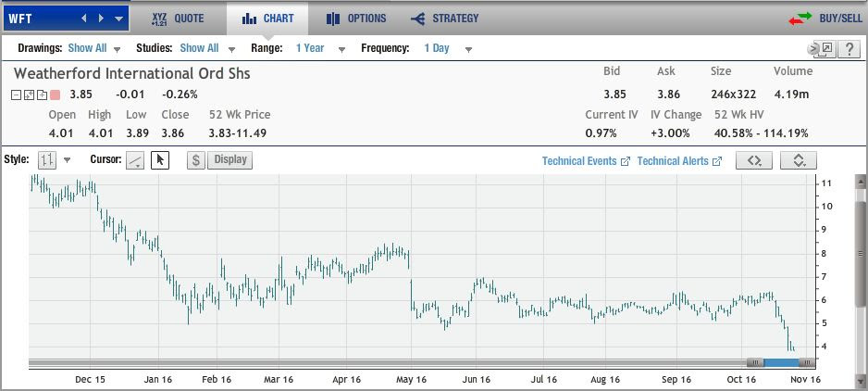
Task: Toggle the dollar sign price button
Action: click(196, 160)
